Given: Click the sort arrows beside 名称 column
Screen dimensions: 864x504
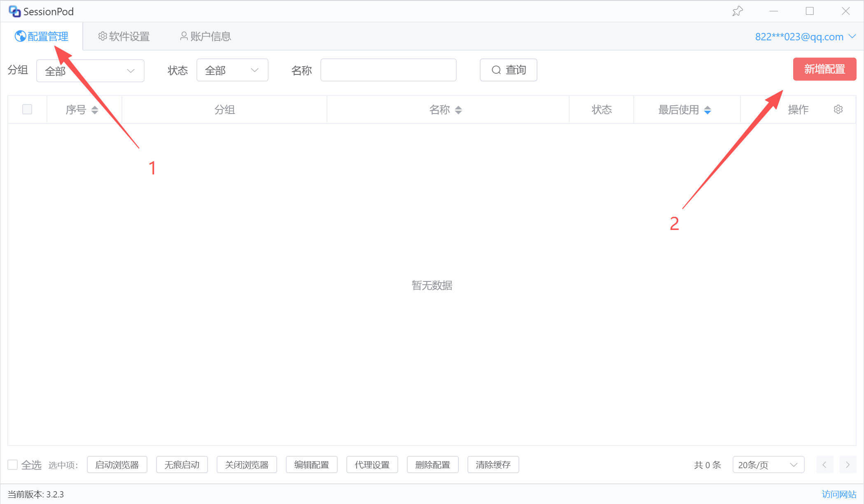Looking at the screenshot, I should (x=458, y=110).
